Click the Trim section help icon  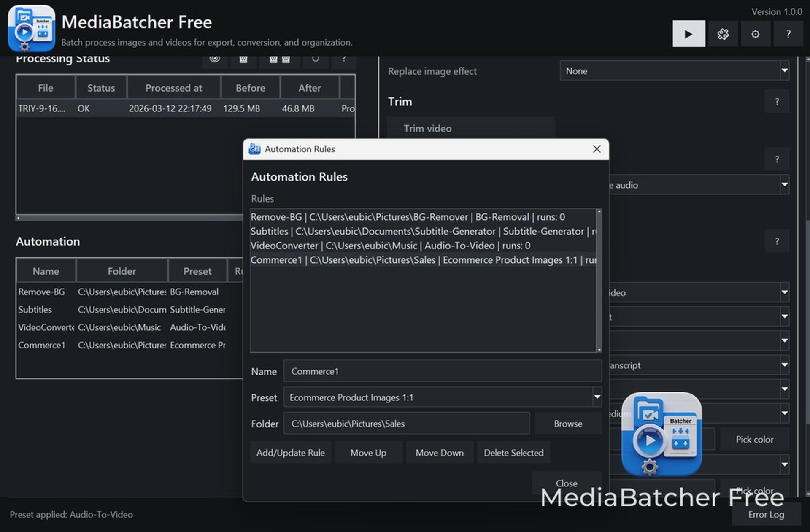click(777, 102)
